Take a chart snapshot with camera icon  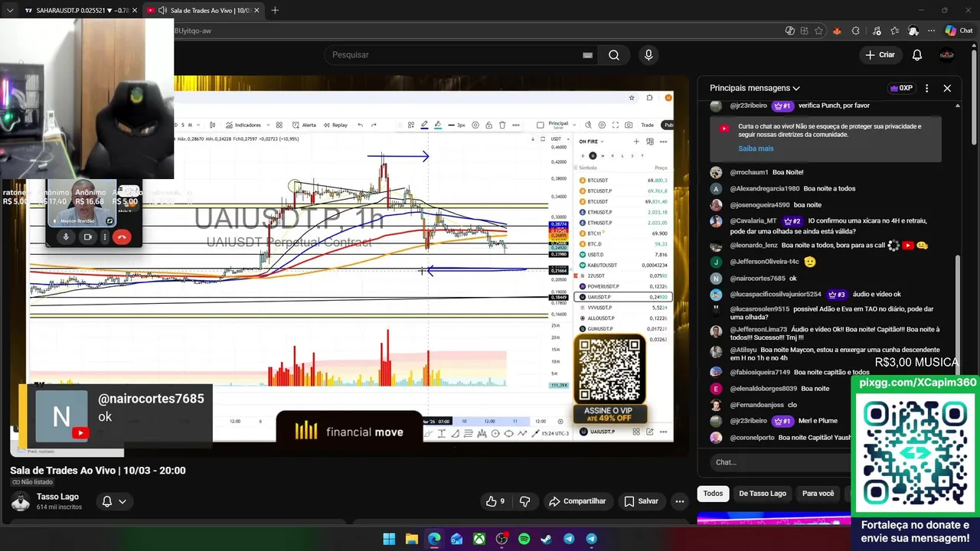[x=629, y=125]
